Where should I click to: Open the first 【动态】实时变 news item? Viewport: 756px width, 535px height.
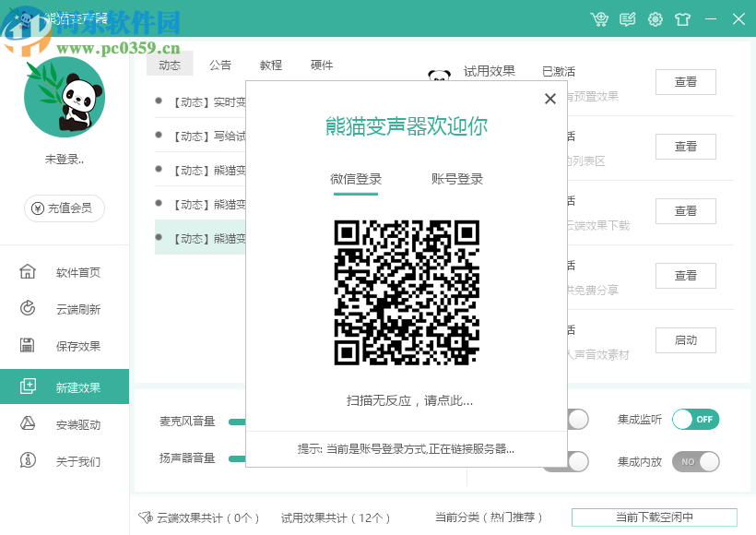pyautogui.click(x=200, y=101)
